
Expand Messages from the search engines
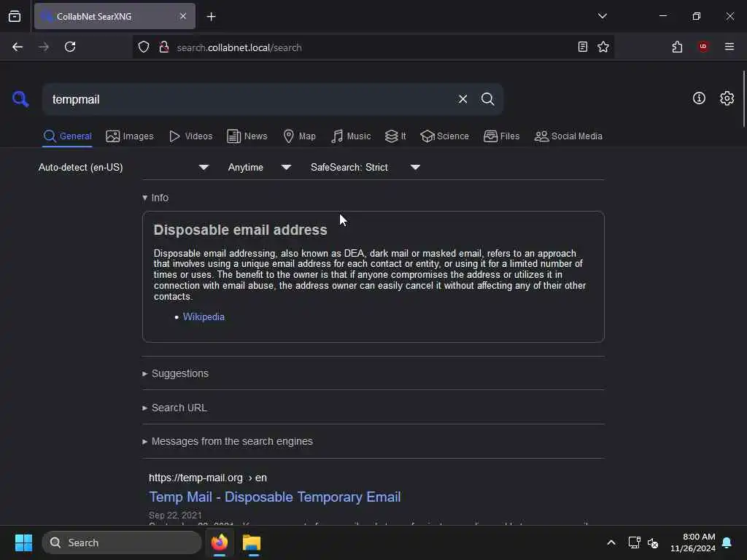[228, 441]
